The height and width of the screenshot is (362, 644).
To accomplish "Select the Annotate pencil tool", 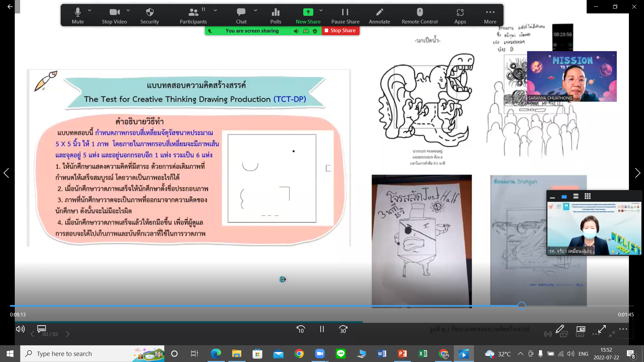I will pos(379,15).
